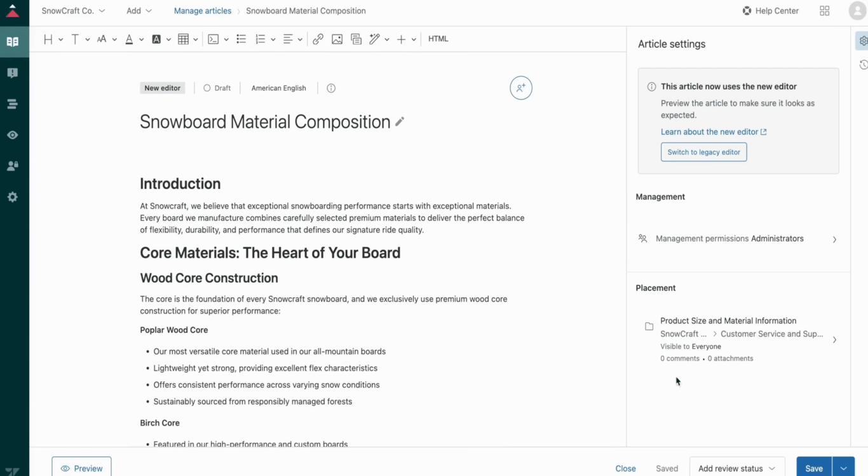The height and width of the screenshot is (476, 868).
Task: Open the magic wand AI tool
Action: 374,39
